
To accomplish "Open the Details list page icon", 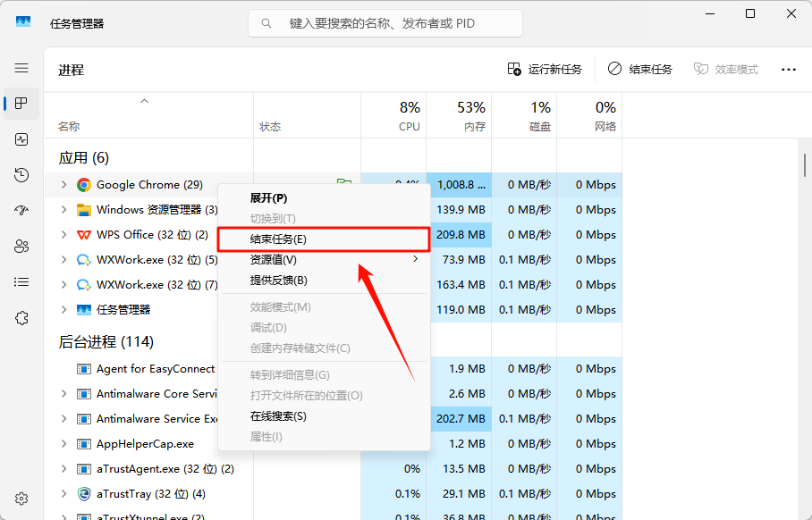I will click(21, 282).
